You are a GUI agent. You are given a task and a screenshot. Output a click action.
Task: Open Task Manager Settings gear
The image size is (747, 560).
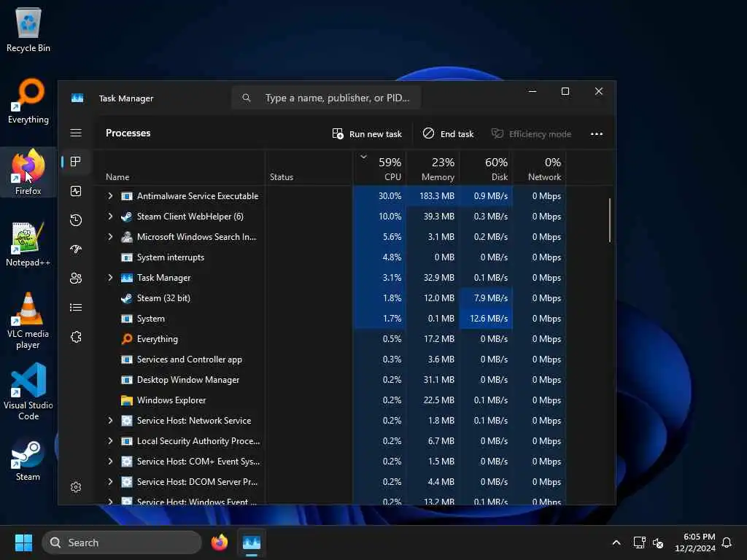(x=76, y=487)
